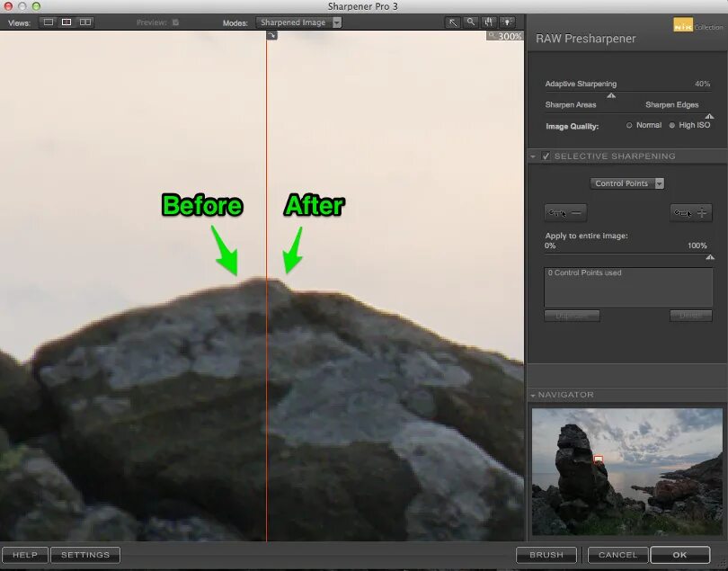Switch to split preview view
Screen dimensions: 728x571
[x=67, y=22]
